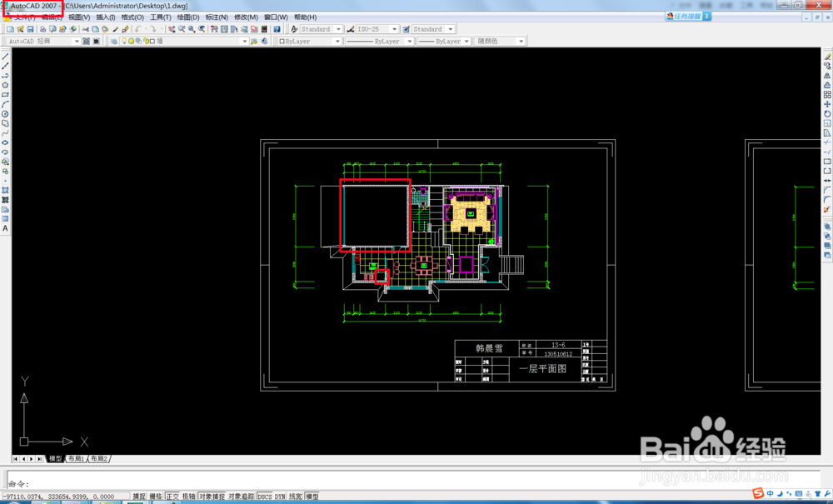Toggle 正交 ortho mode

[x=172, y=497]
